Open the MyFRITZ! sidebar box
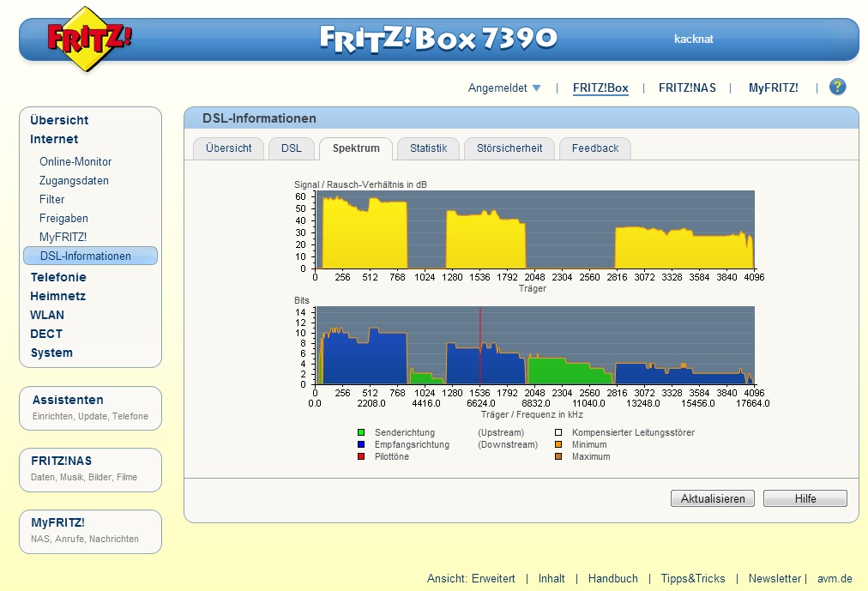Screen dimensions: 868x591 point(90,532)
